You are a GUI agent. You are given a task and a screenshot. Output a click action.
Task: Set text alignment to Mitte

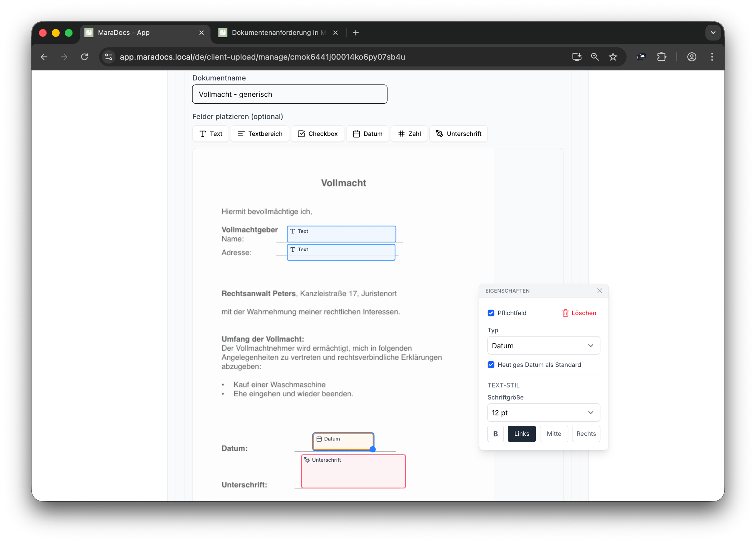(x=554, y=434)
